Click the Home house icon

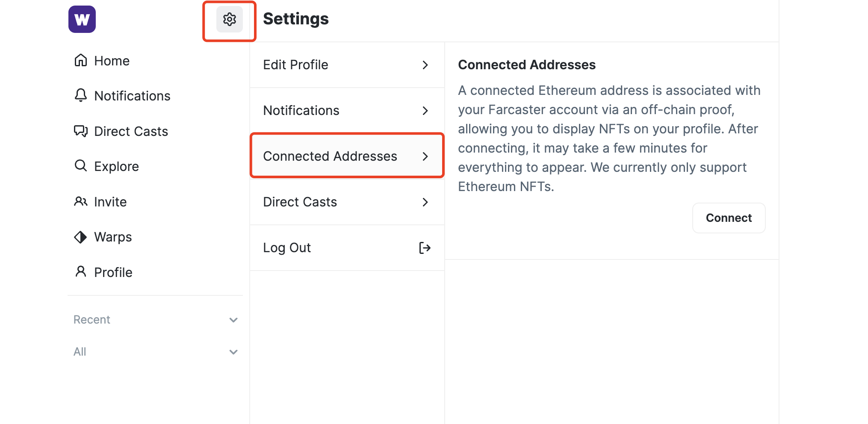[x=81, y=60]
